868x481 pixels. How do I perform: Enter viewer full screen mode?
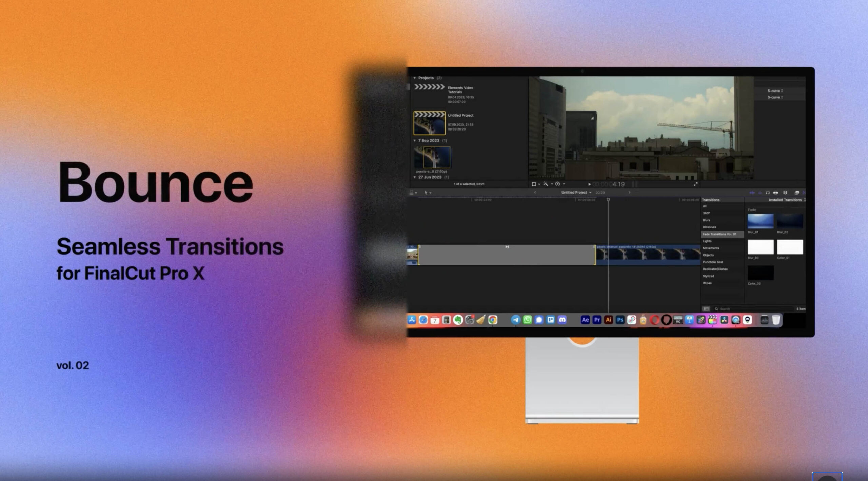pos(695,184)
